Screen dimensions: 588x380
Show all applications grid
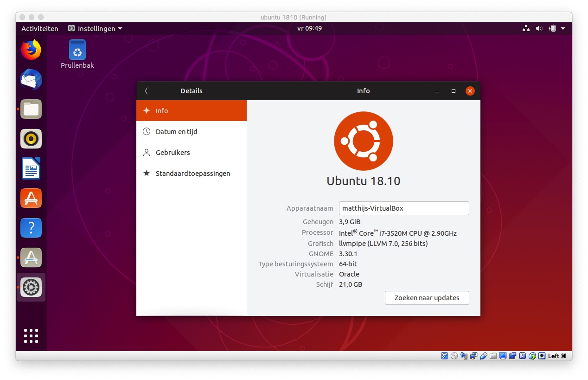pyautogui.click(x=31, y=335)
